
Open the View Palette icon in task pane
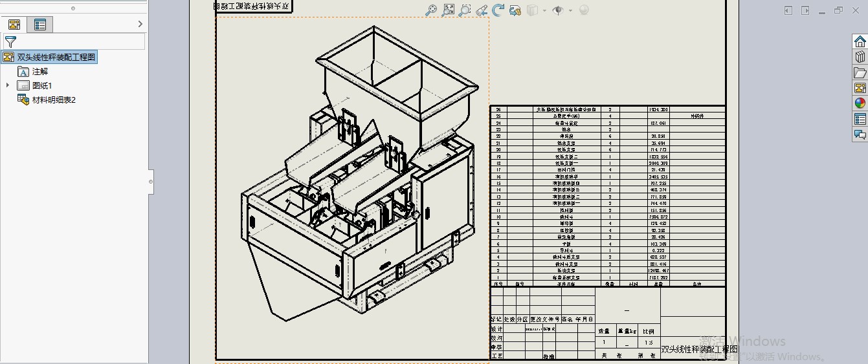(860, 88)
